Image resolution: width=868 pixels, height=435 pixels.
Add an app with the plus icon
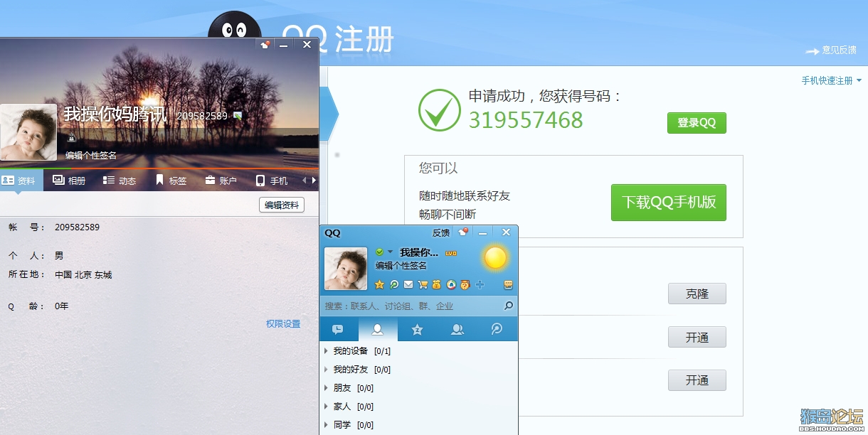tap(480, 284)
